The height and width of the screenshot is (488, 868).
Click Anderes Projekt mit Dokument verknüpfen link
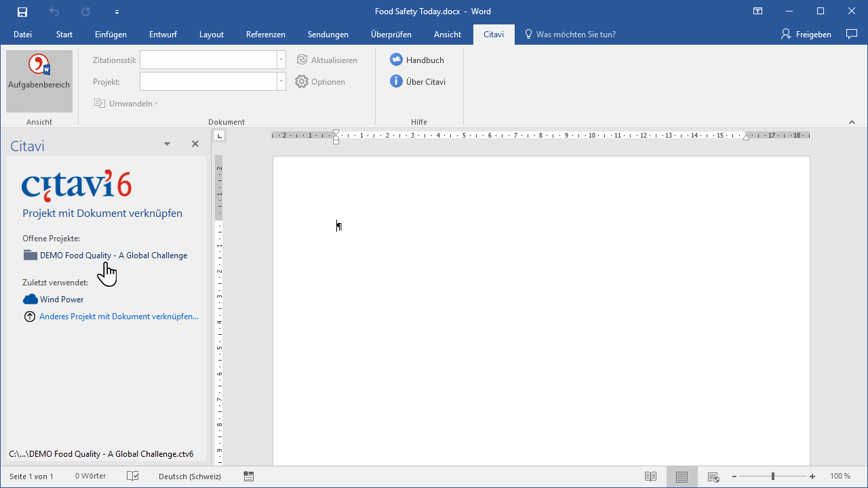click(x=119, y=317)
